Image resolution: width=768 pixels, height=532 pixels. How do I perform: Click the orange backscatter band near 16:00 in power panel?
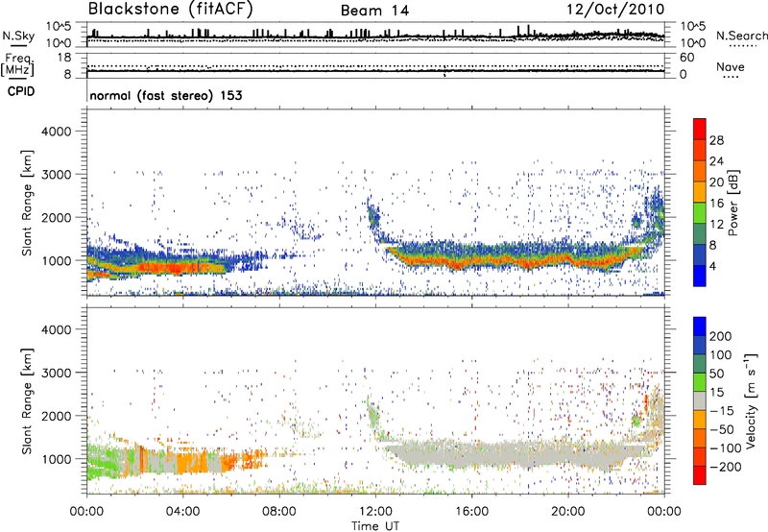coord(471,262)
